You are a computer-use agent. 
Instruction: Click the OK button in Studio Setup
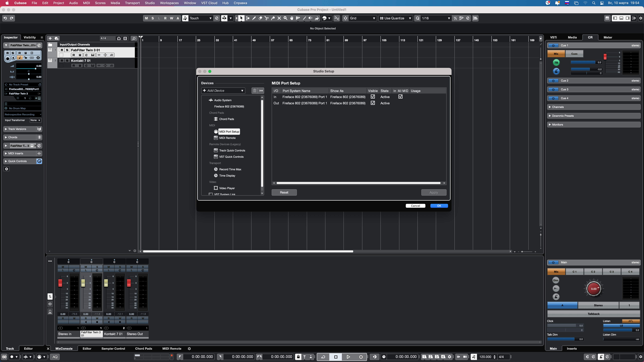pyautogui.click(x=439, y=206)
